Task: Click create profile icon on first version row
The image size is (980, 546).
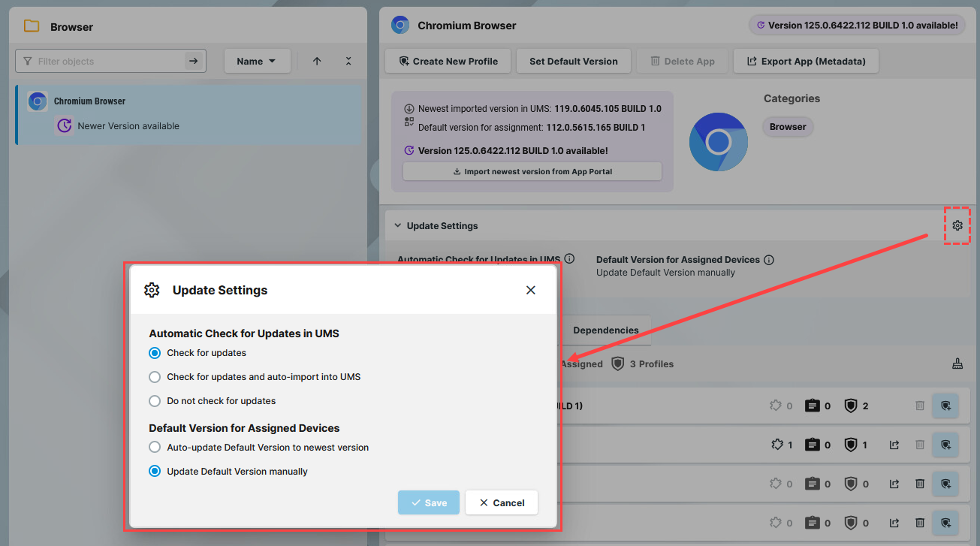Action: pyautogui.click(x=945, y=406)
